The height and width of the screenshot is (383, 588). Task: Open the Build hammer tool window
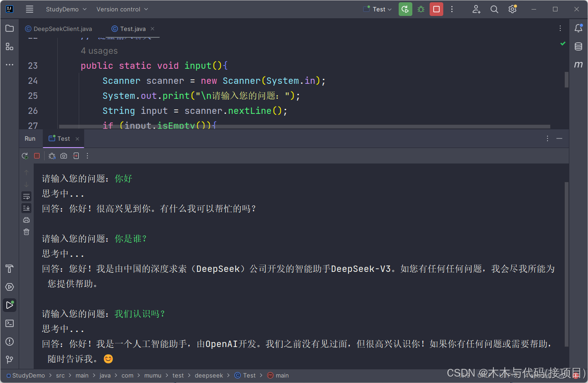tap(10, 269)
